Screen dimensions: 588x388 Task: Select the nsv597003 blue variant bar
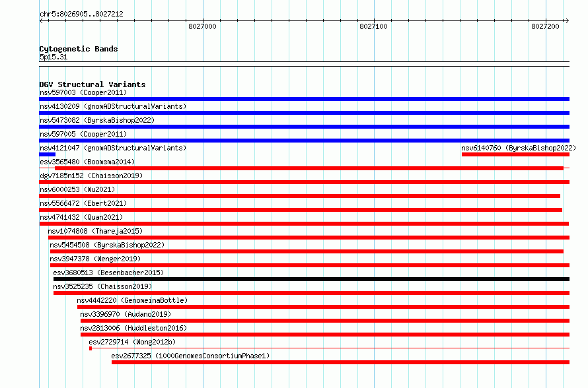(x=304, y=99)
